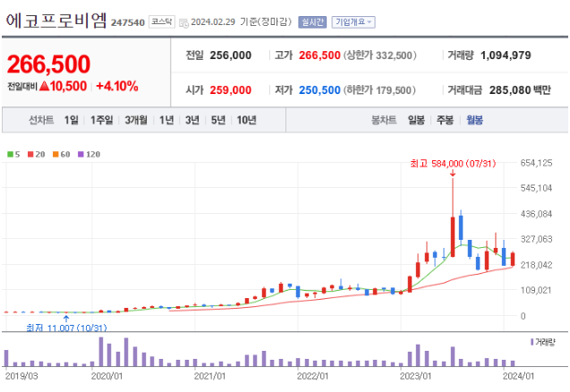Screen dimensions: 570x392
Task: Click the +4.10% change percentage
Action: pos(117,87)
